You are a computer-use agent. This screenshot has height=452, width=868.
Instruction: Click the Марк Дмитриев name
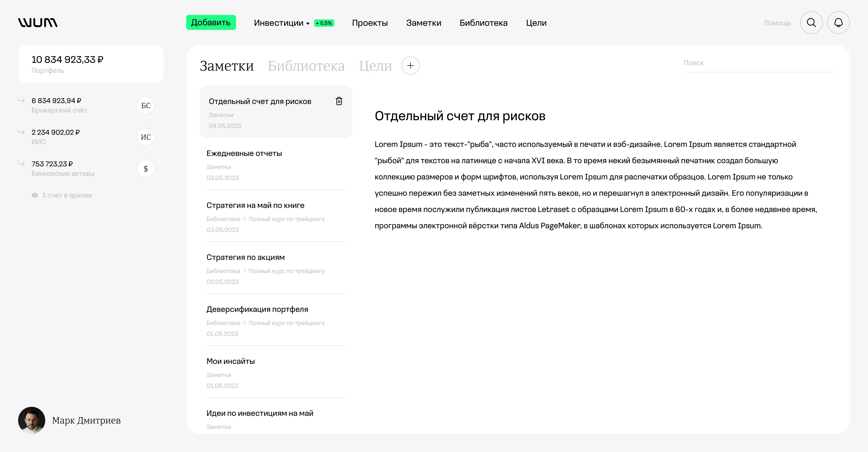coord(86,420)
